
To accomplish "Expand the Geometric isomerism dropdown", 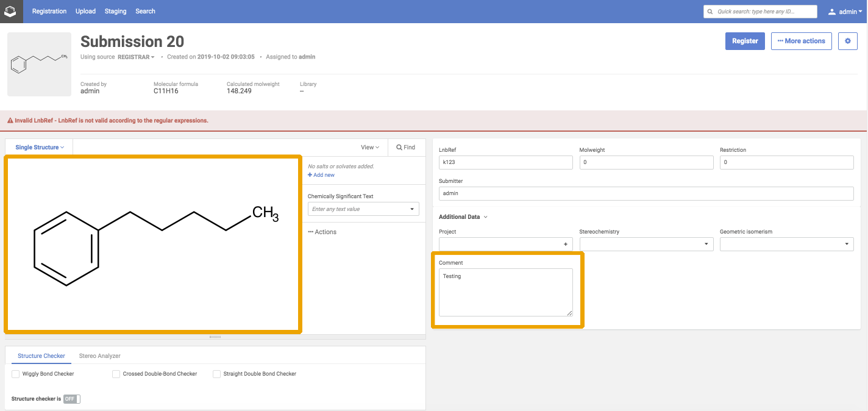I will 786,244.
